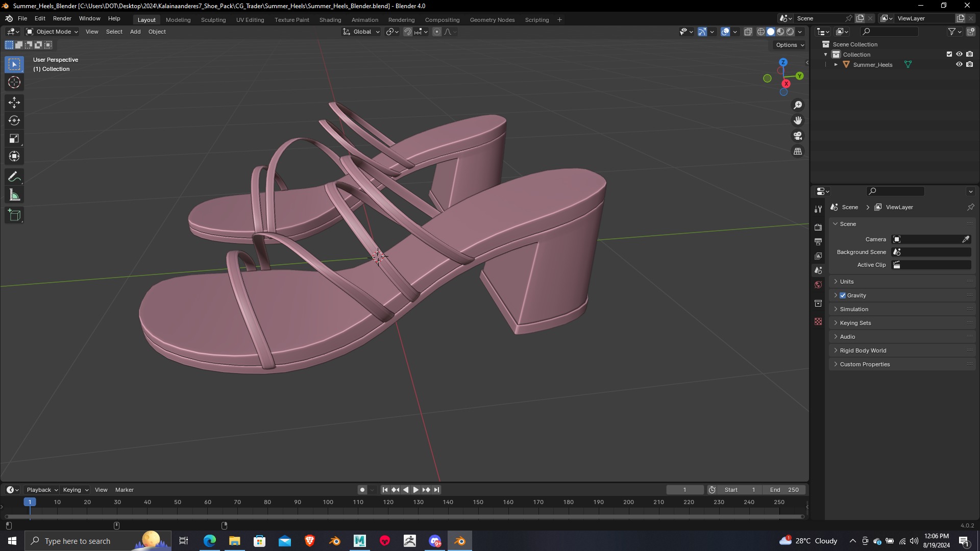This screenshot has height=551, width=980.
Task: Click the new collection icon in outliner
Action: 971,32
